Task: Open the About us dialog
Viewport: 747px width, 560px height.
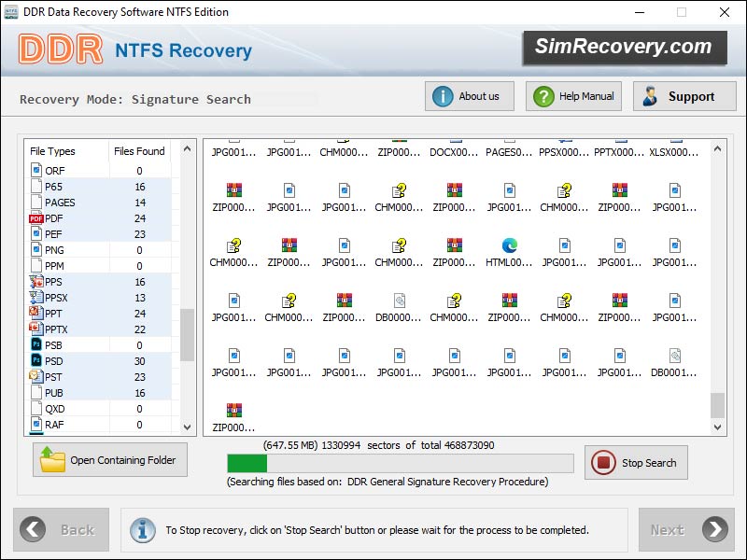Action: 469,95
